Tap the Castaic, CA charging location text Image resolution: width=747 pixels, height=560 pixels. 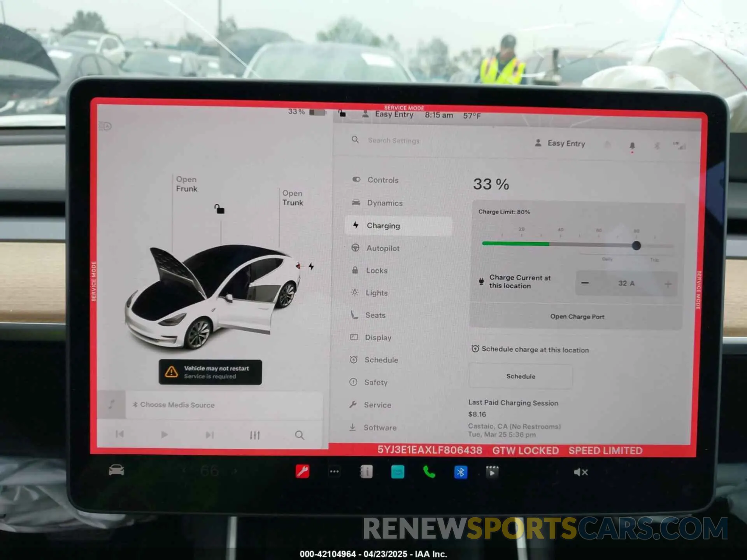point(514,427)
